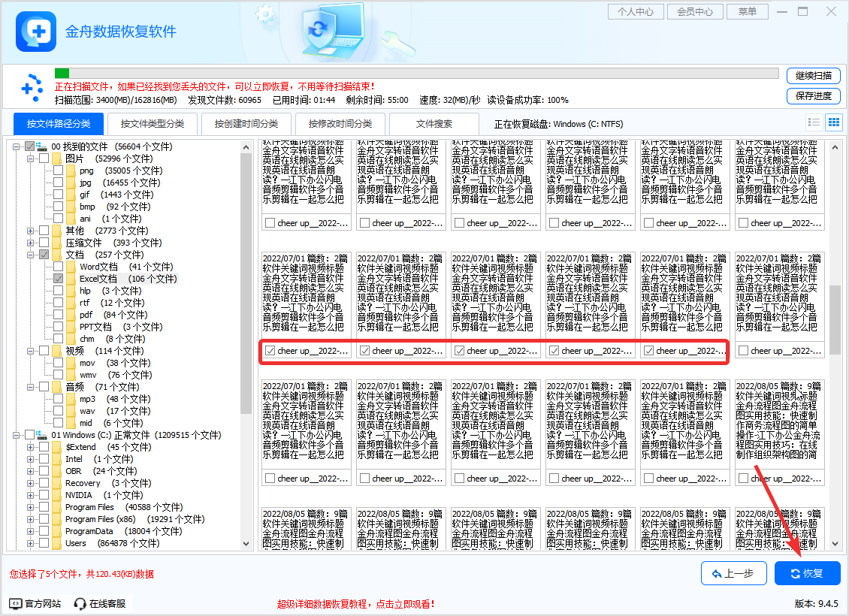
Task: Collapse the 视频 tree node
Action: 30,351
